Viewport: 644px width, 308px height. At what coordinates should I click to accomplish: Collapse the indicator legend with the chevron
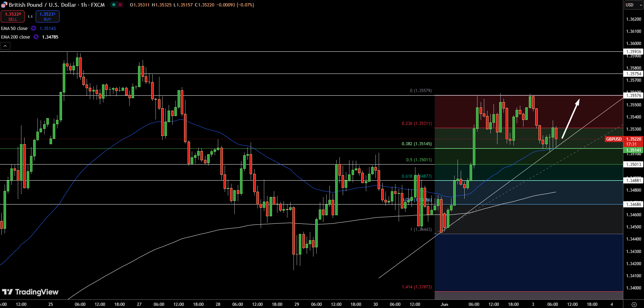(x=5, y=46)
